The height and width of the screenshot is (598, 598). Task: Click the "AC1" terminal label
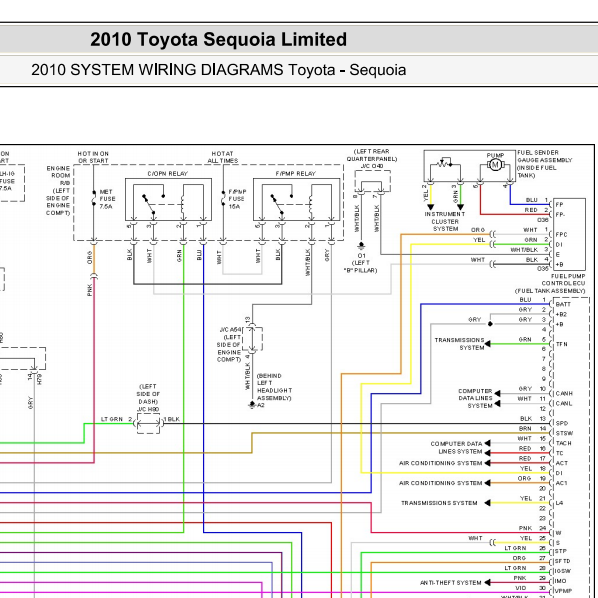[x=561, y=483]
